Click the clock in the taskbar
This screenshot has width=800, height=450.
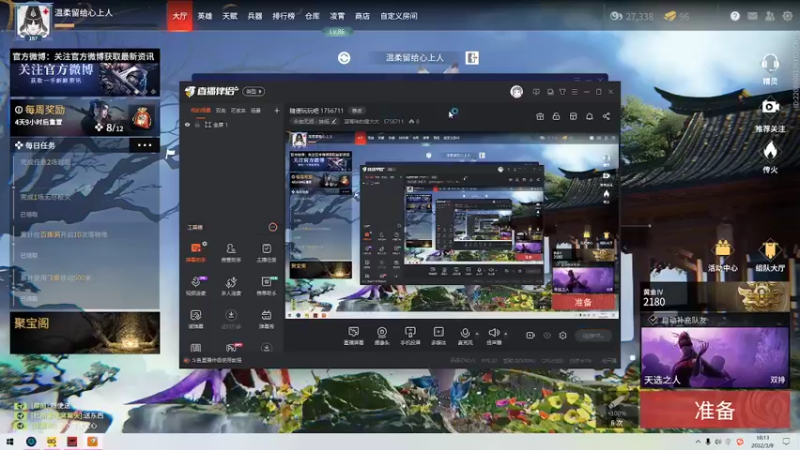click(762, 441)
